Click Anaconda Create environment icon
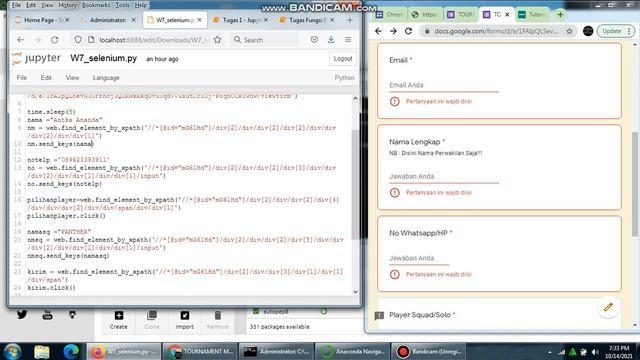Screen dimensions: 640x360 (x=118, y=320)
